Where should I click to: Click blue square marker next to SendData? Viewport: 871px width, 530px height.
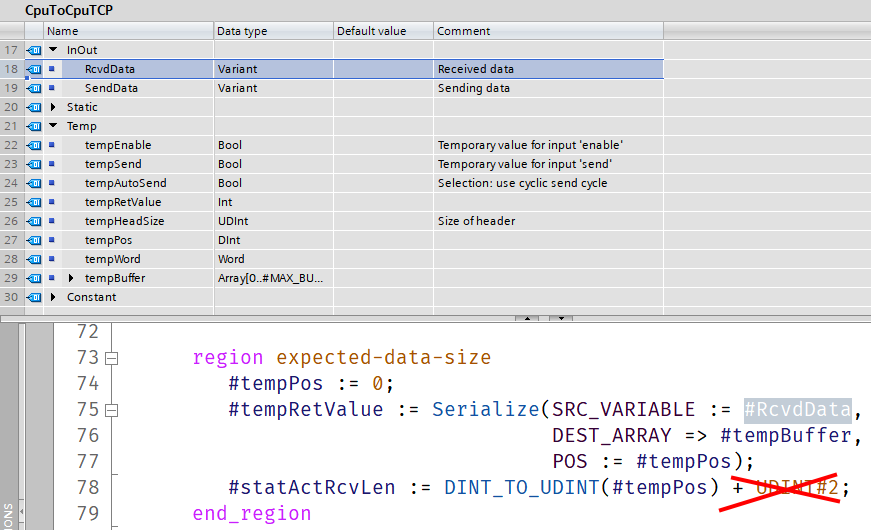click(52, 88)
